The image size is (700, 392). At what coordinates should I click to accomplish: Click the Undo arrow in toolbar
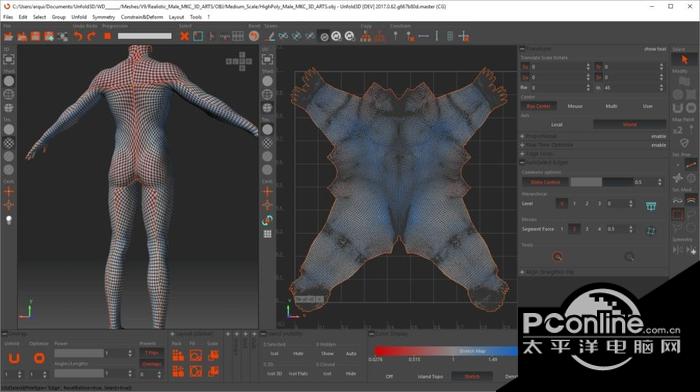78,36
